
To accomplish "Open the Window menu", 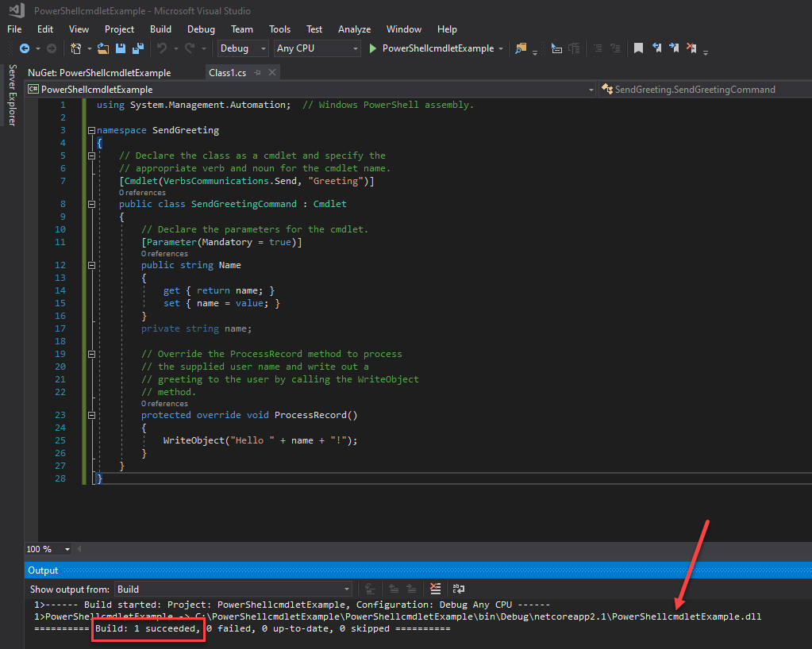I will tap(404, 29).
